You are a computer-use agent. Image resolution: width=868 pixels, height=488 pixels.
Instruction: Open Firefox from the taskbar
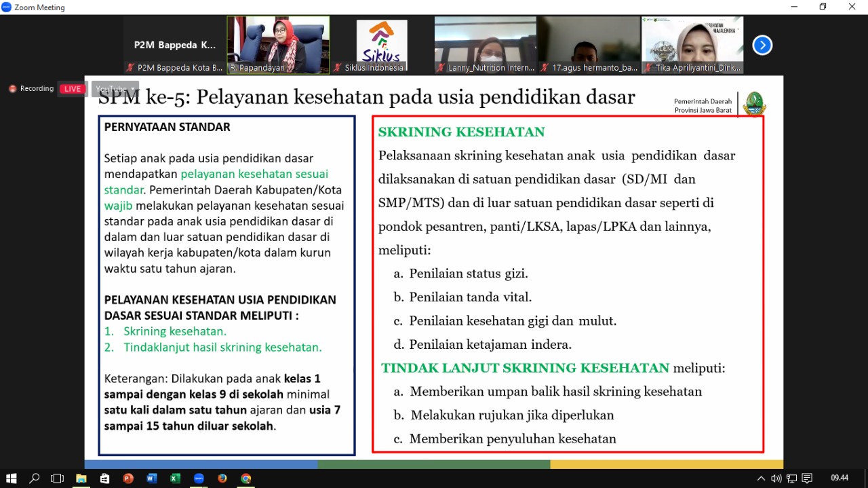coord(222,478)
